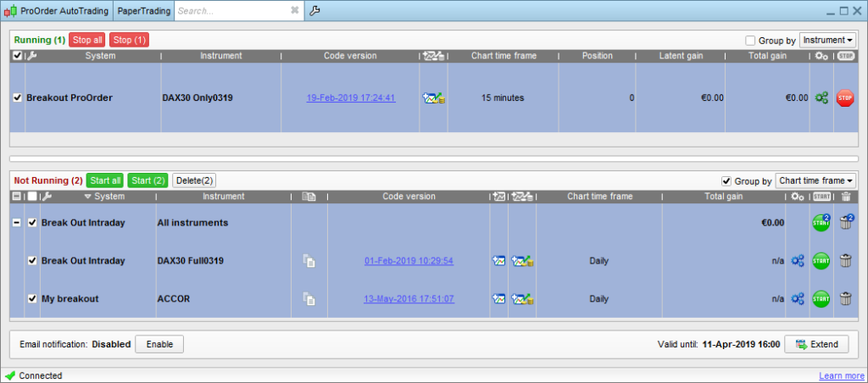Sort by System column in Not Running table
868x383 pixels.
(x=104, y=196)
